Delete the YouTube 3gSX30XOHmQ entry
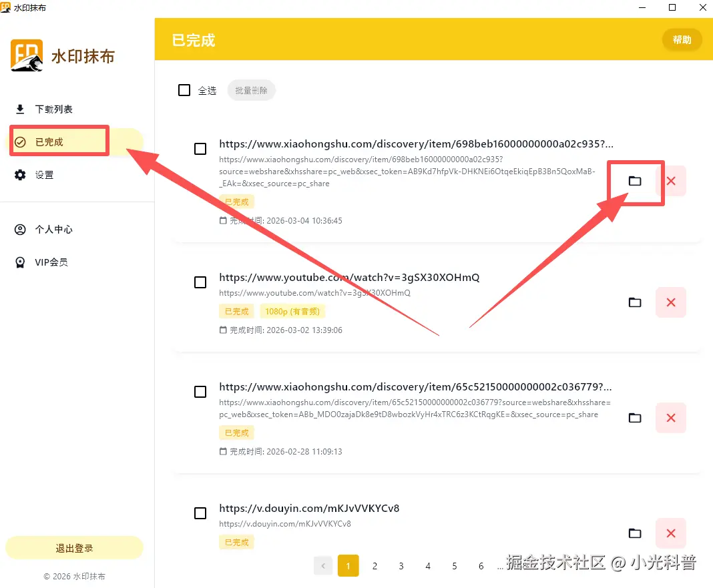 click(x=671, y=302)
